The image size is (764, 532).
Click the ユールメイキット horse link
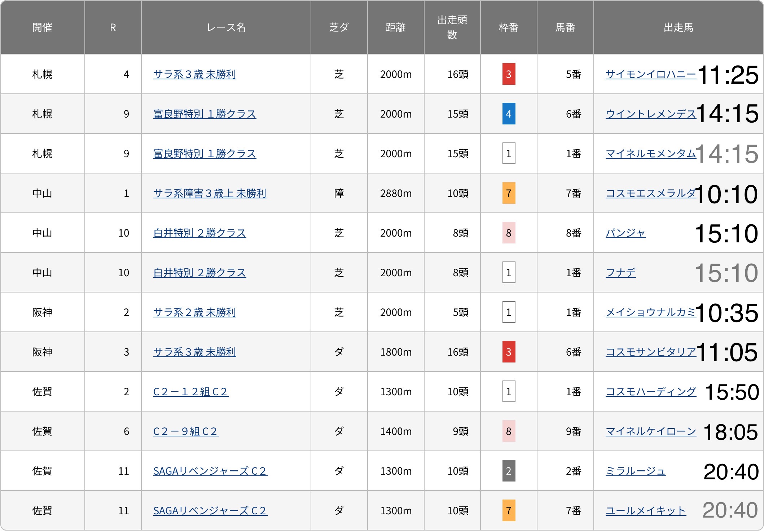click(x=645, y=511)
